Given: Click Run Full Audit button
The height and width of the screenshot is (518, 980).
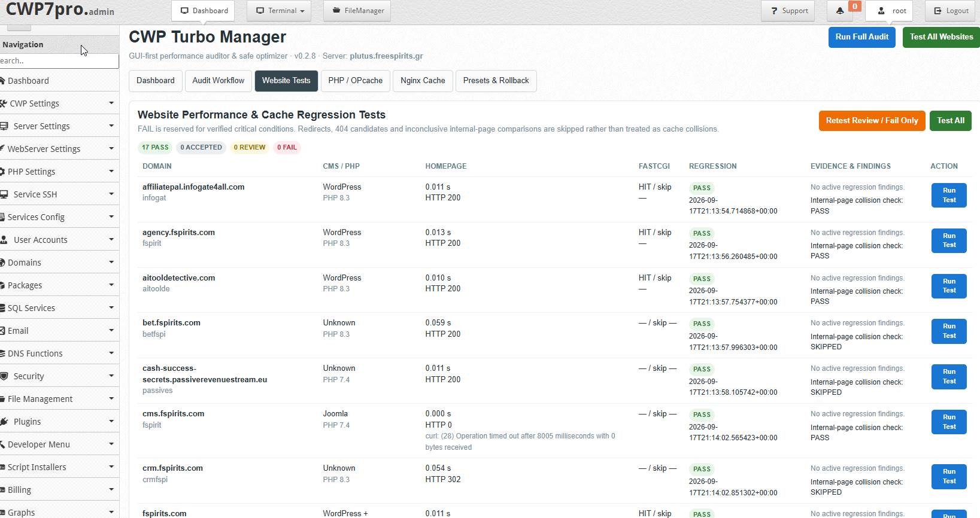Looking at the screenshot, I should point(862,37).
